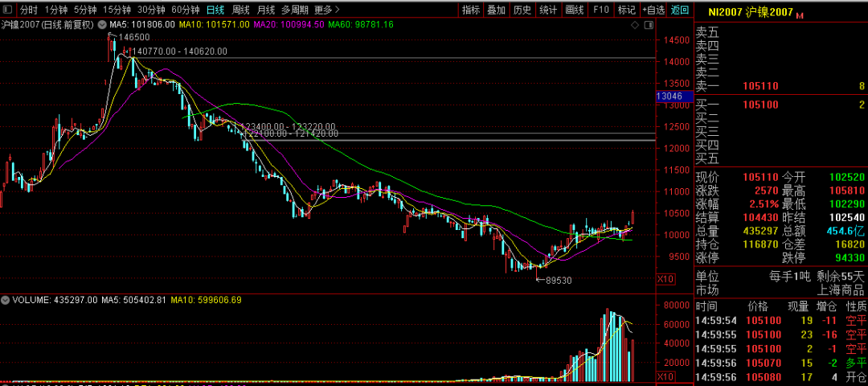
Task: Click the 146500 high price annotation
Action: point(134,37)
